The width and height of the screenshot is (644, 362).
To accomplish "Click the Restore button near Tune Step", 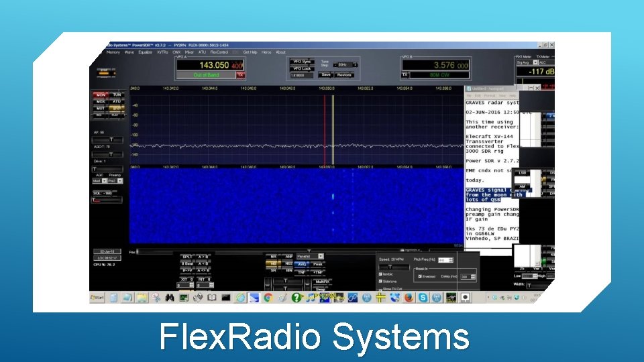I will point(344,75).
